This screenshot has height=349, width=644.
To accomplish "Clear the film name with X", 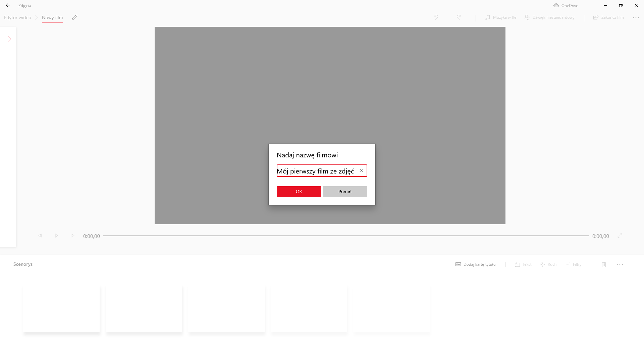I will click(361, 170).
